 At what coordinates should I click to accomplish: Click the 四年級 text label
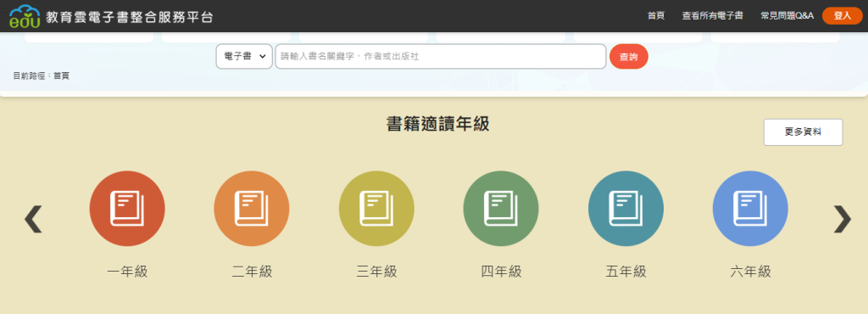click(501, 272)
